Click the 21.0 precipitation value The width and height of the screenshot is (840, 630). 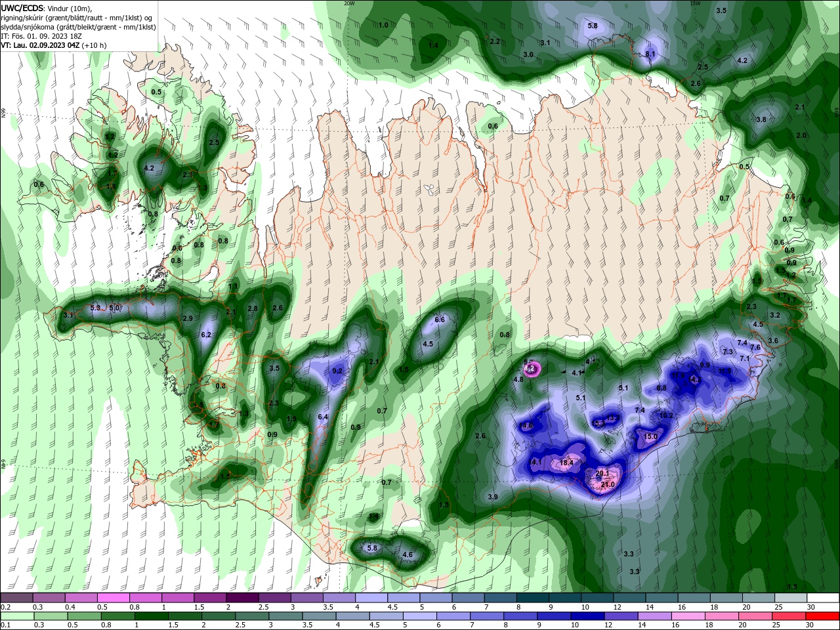tap(608, 484)
